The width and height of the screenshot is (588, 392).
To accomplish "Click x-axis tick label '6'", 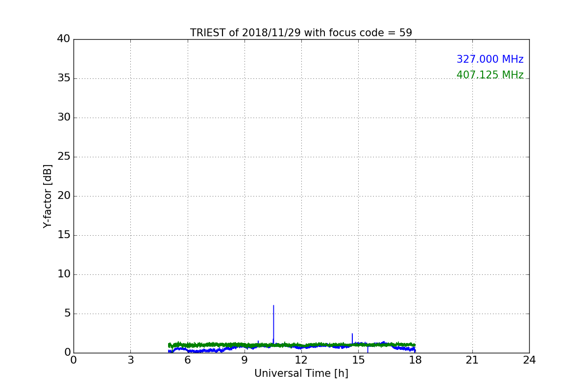I will (188, 360).
